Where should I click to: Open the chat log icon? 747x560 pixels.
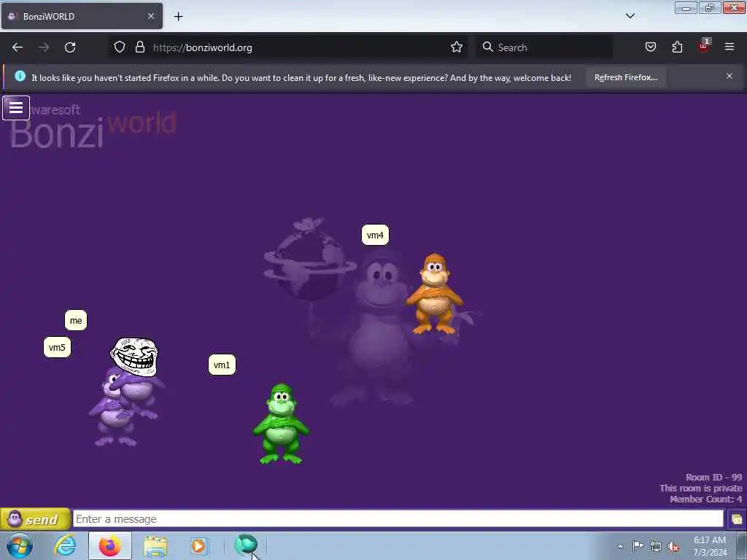pyautogui.click(x=737, y=519)
